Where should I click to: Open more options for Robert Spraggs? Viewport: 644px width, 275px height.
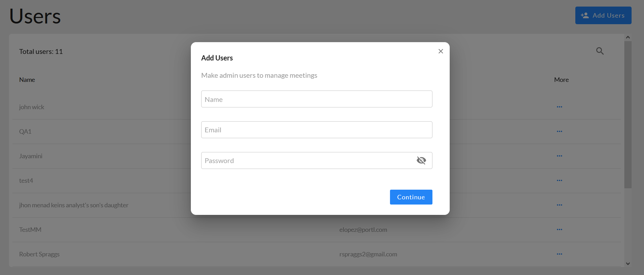(559, 254)
